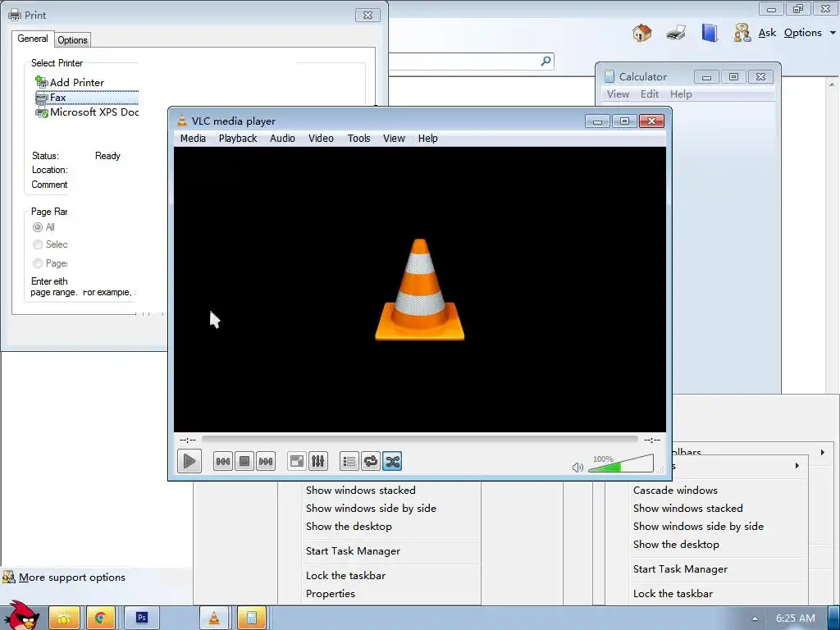Select the Fax printer
The width and height of the screenshot is (840, 630).
click(87, 98)
